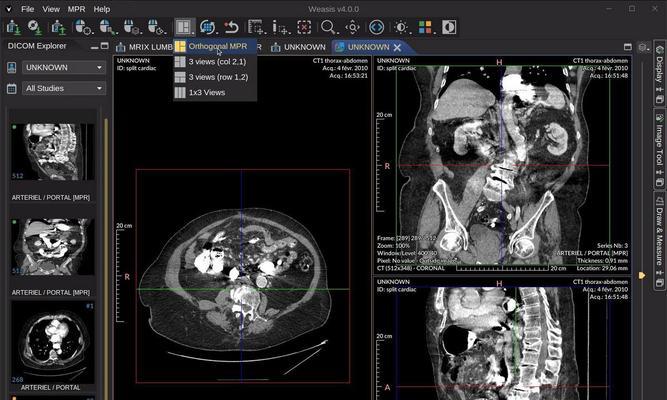This screenshot has height=400, width=667.
Task: Open the UNKNOWN patient dropdown
Action: point(64,67)
